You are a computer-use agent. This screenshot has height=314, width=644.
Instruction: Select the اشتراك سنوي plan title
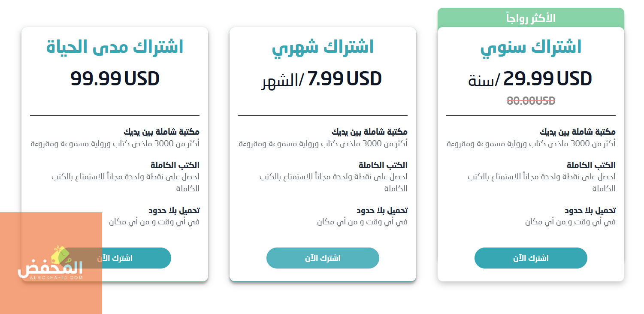pos(531,47)
